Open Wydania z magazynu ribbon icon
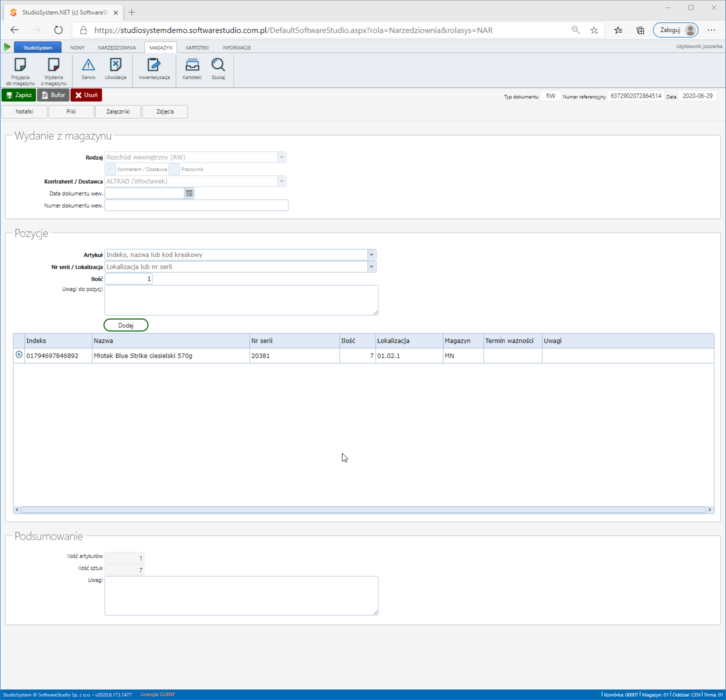The image size is (726, 700). (x=53, y=70)
